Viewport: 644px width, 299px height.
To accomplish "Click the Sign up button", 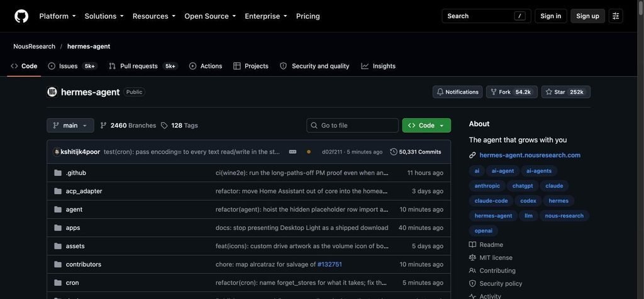I will [x=587, y=16].
